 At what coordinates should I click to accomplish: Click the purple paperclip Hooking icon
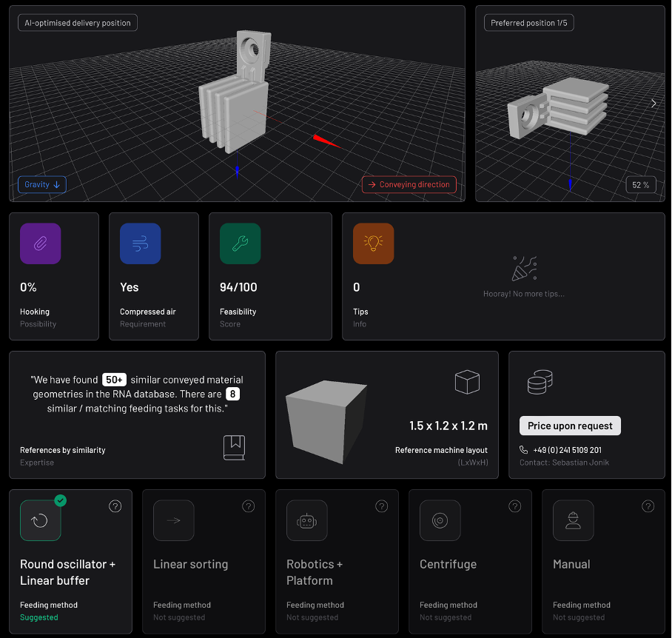point(40,244)
